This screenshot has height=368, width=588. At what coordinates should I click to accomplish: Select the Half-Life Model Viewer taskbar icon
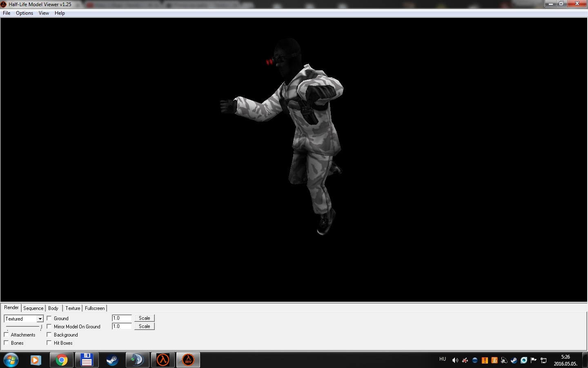tap(188, 360)
